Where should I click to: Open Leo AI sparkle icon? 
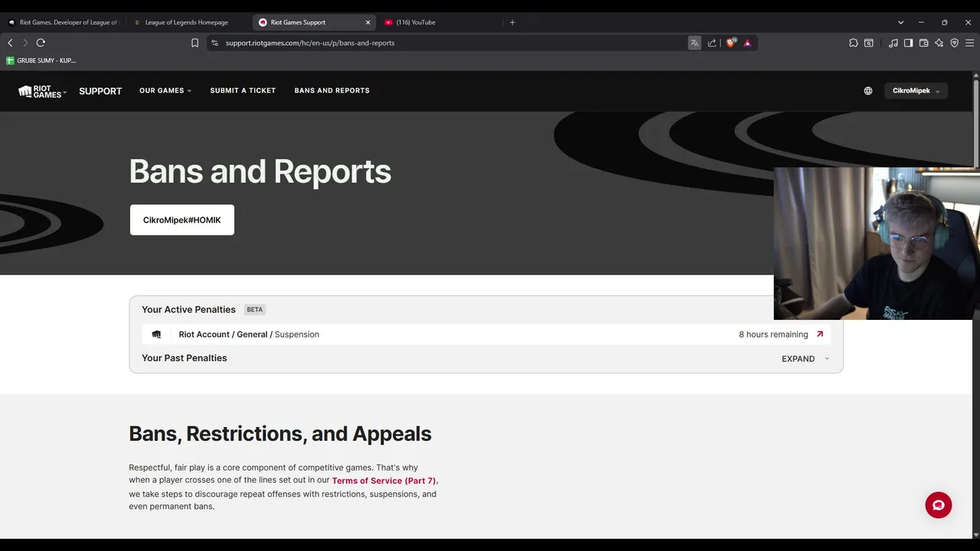pyautogui.click(x=939, y=43)
